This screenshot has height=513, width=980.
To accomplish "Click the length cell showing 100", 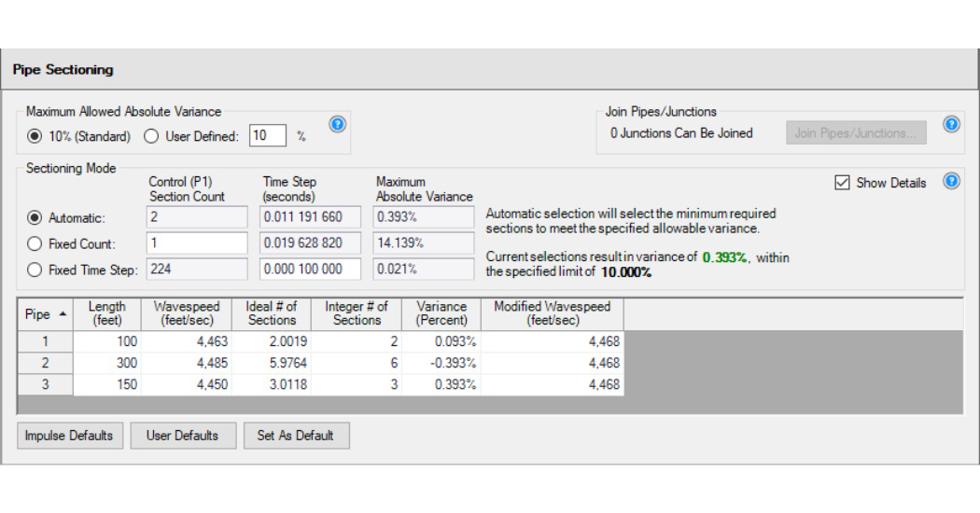I will click(107, 341).
